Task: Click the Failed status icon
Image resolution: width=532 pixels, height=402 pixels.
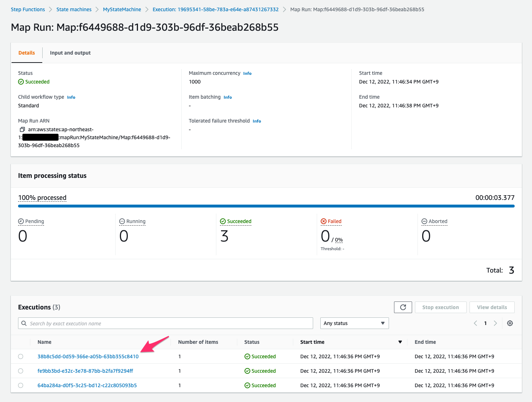Action: pyautogui.click(x=324, y=221)
